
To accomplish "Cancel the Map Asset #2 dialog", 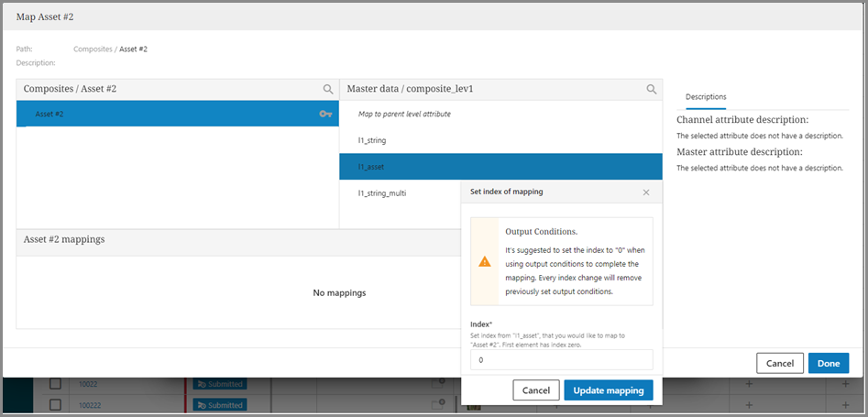I will tap(779, 363).
